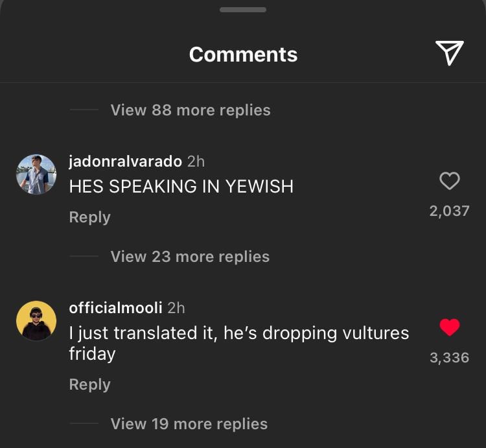The image size is (486, 448).
Task: Select the dropping vultures friday comment text
Action: 238,343
